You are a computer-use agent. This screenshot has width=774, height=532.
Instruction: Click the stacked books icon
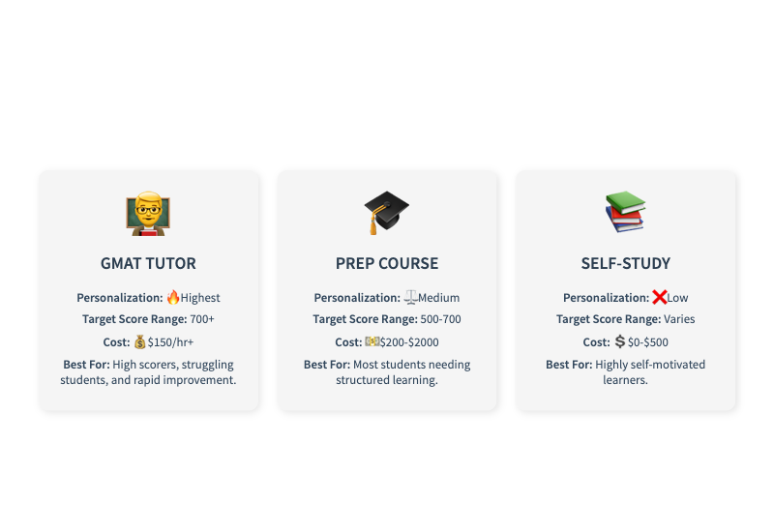625,212
